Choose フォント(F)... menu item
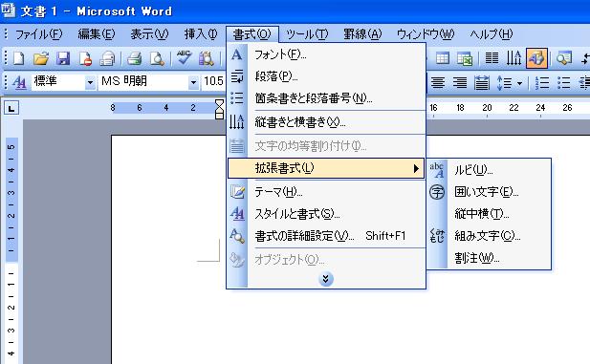 point(326,54)
